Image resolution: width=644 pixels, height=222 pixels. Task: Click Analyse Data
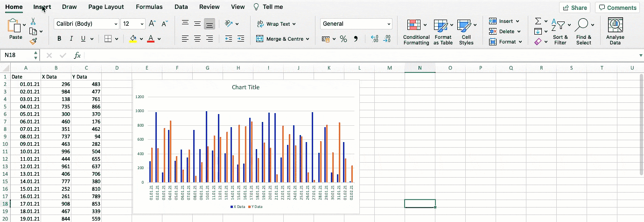pyautogui.click(x=615, y=32)
